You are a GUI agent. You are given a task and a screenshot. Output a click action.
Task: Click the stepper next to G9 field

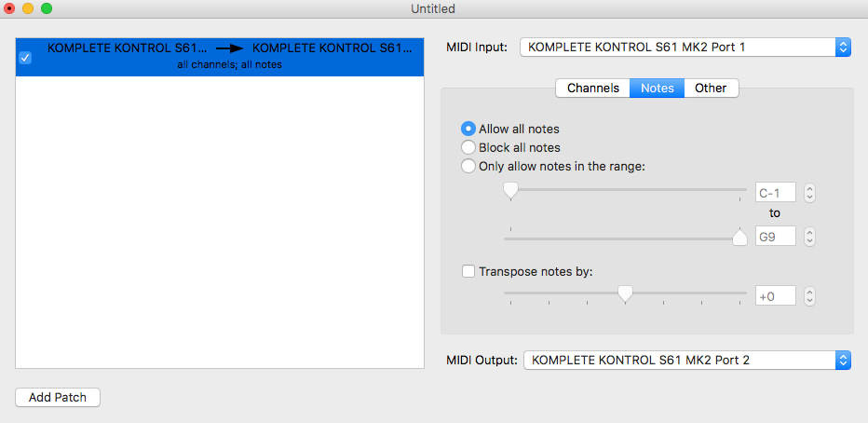[810, 237]
